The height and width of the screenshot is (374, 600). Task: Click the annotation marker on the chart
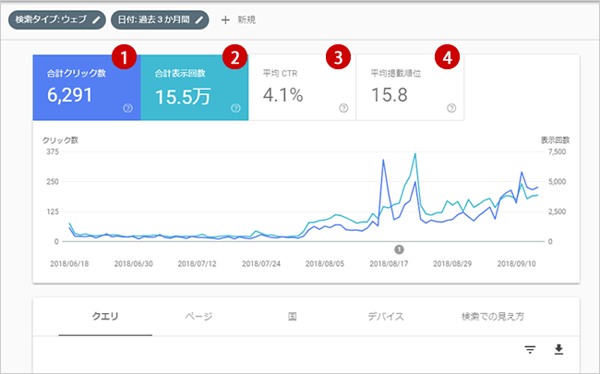coord(399,250)
